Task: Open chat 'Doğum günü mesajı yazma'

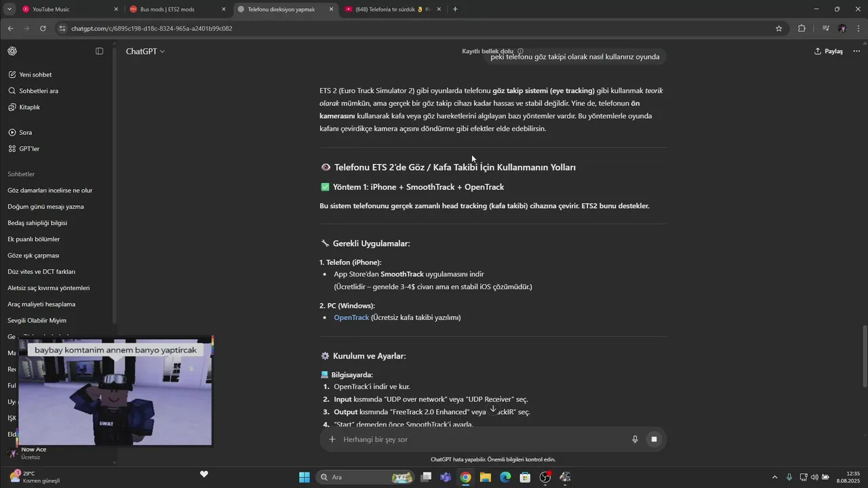Action: pyautogui.click(x=45, y=207)
